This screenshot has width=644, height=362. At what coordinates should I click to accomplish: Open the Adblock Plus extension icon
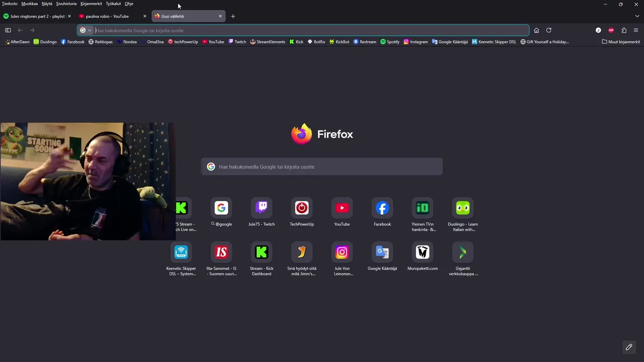tap(611, 30)
